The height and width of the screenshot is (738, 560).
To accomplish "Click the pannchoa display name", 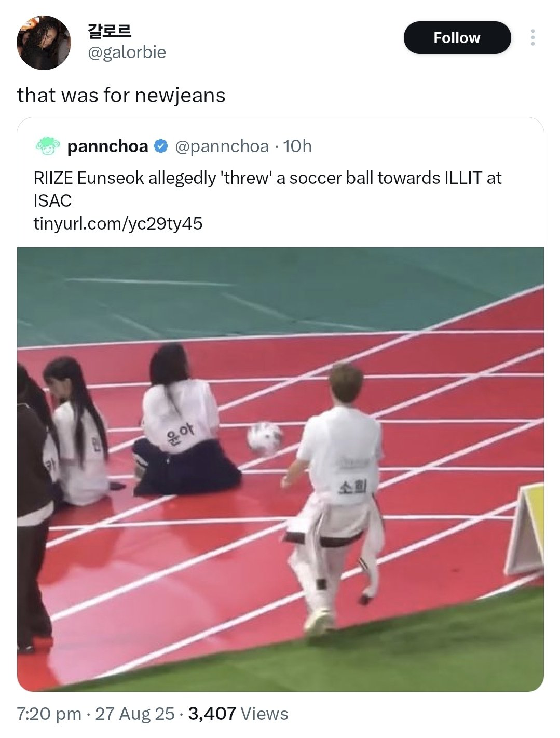I will pyautogui.click(x=108, y=146).
